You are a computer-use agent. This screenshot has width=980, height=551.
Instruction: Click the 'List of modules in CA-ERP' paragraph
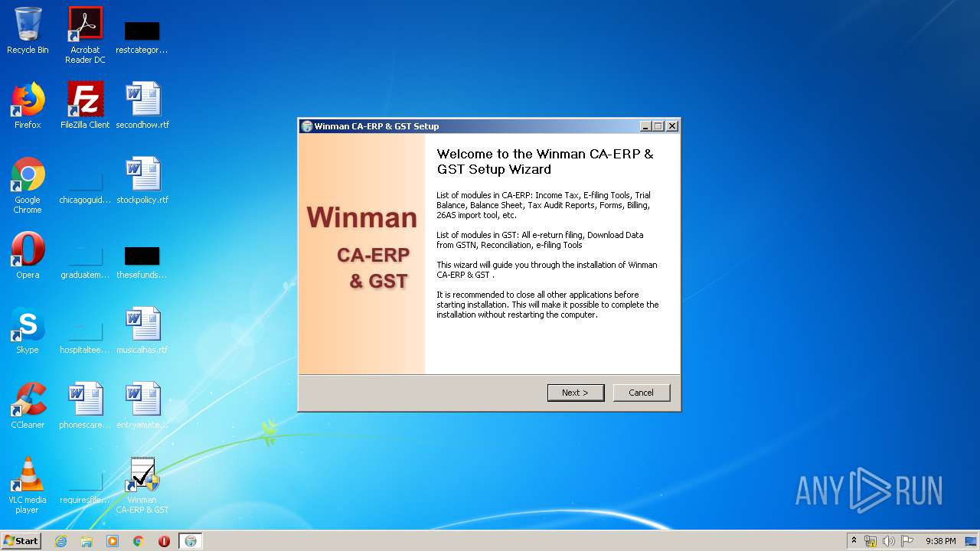point(544,205)
